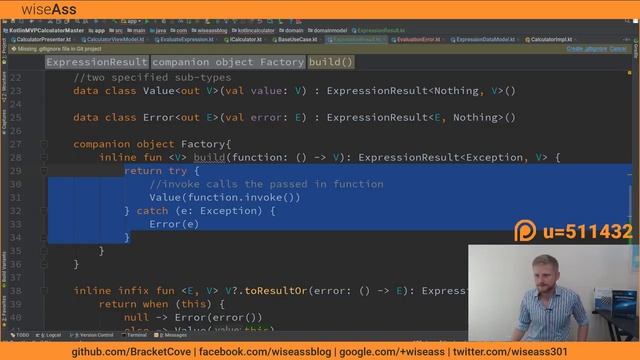Click Cancel link in gitignore notification

click(618, 49)
